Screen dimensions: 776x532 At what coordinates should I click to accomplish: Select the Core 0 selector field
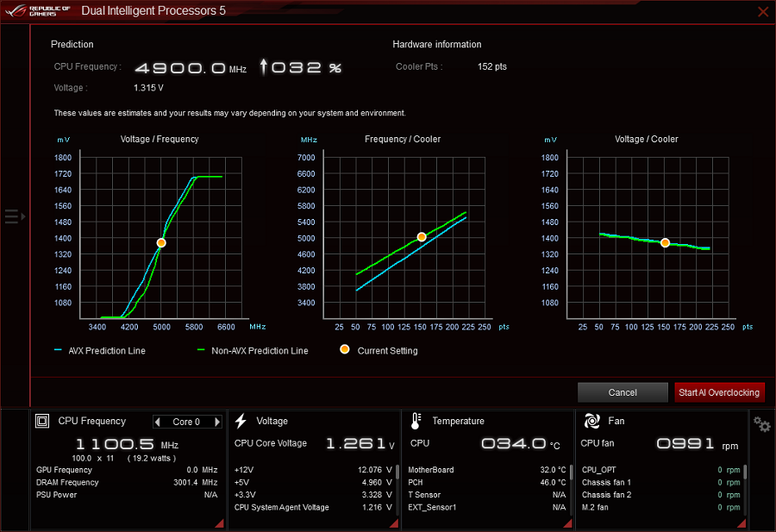tap(187, 422)
